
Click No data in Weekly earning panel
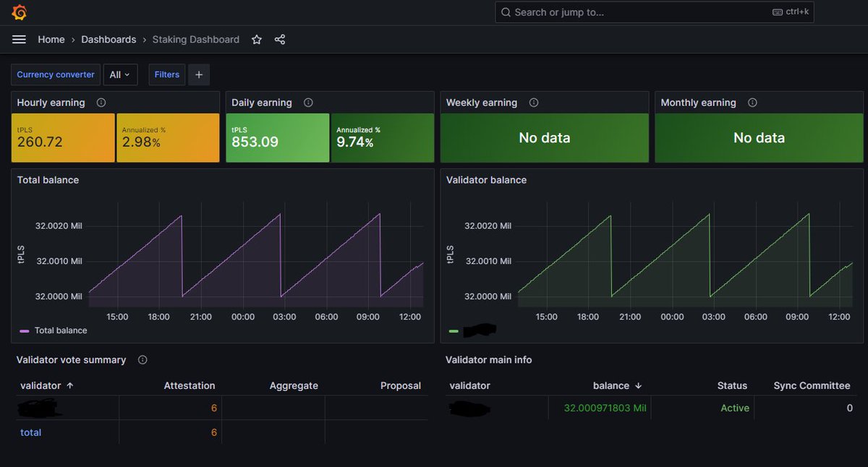click(x=545, y=137)
